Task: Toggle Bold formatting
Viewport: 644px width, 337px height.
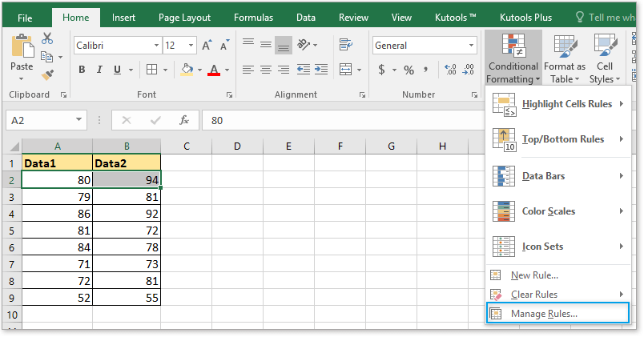Action: (x=82, y=70)
